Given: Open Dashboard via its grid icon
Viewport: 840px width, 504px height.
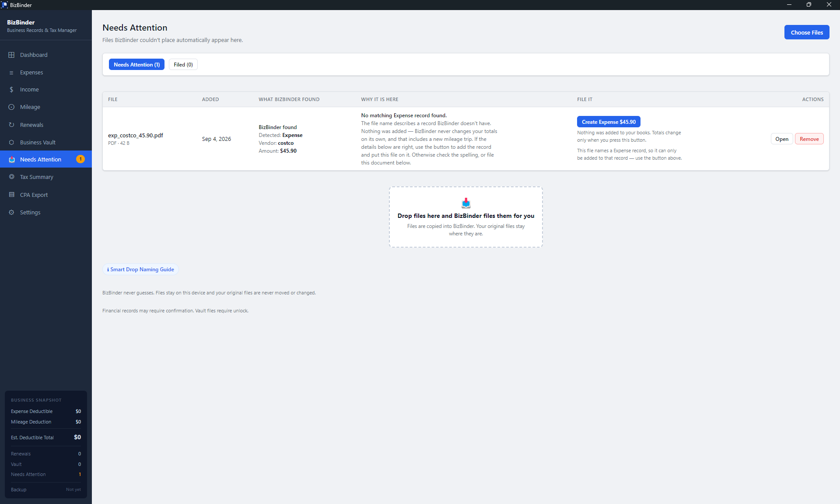Looking at the screenshot, I should (x=11, y=55).
